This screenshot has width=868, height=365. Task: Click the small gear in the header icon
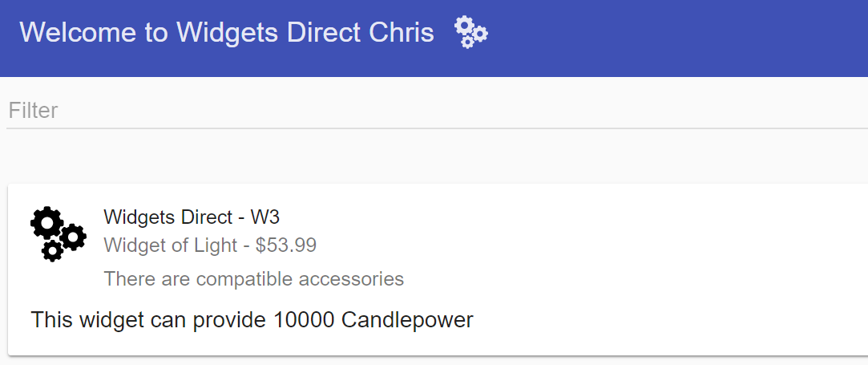click(x=468, y=42)
